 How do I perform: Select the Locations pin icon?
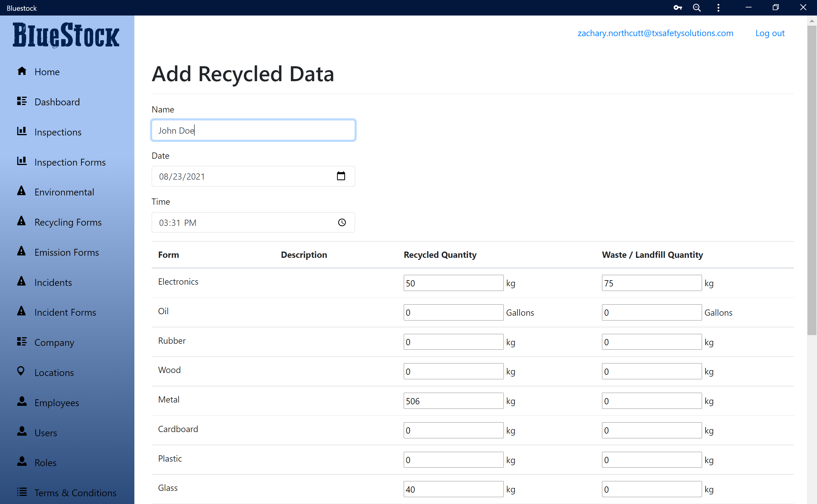tap(21, 371)
